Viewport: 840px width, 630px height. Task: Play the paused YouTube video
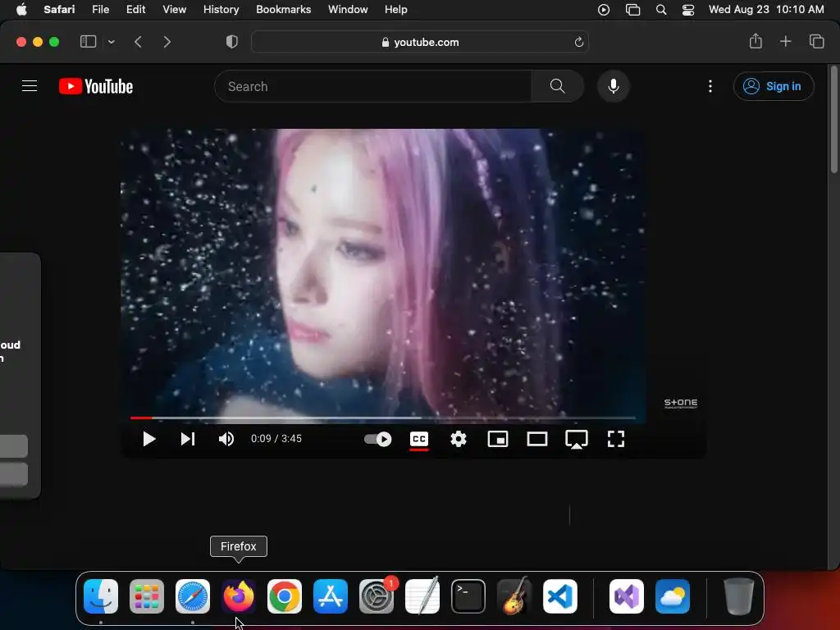coord(149,440)
